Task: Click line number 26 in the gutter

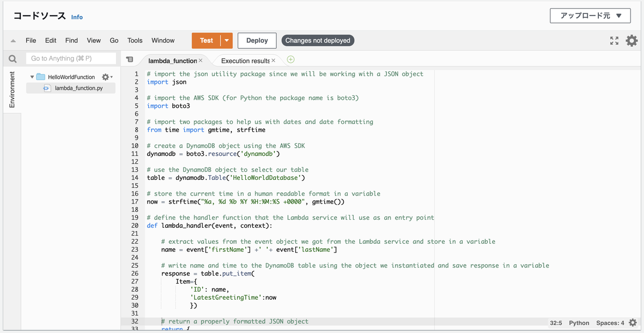Action: 135,273
